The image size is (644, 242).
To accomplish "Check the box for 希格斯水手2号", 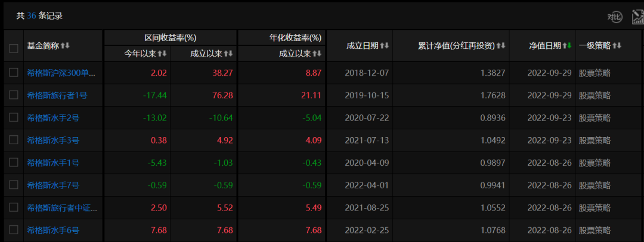I will pyautogui.click(x=14, y=117).
